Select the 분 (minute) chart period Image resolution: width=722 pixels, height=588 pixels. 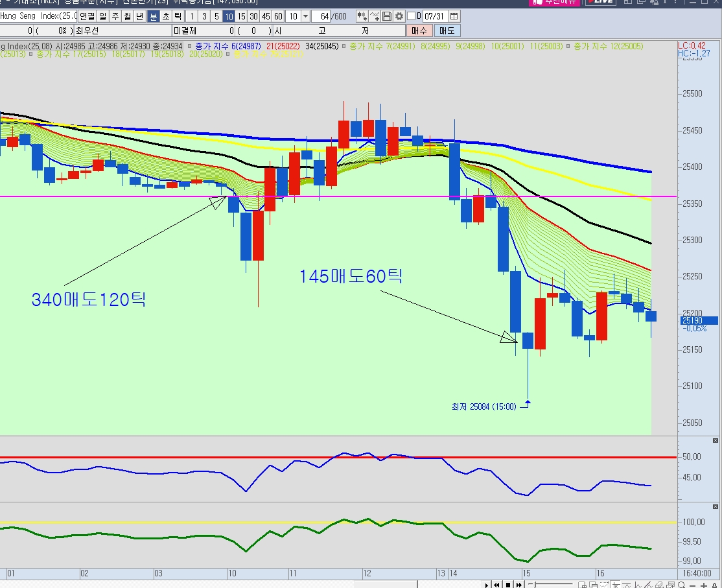(x=153, y=16)
